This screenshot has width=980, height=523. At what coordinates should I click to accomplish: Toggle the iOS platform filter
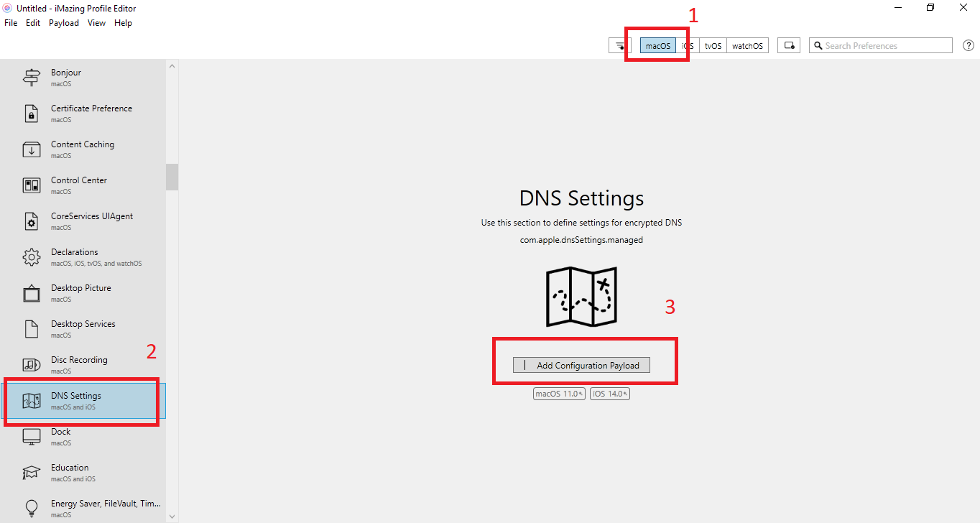click(688, 46)
